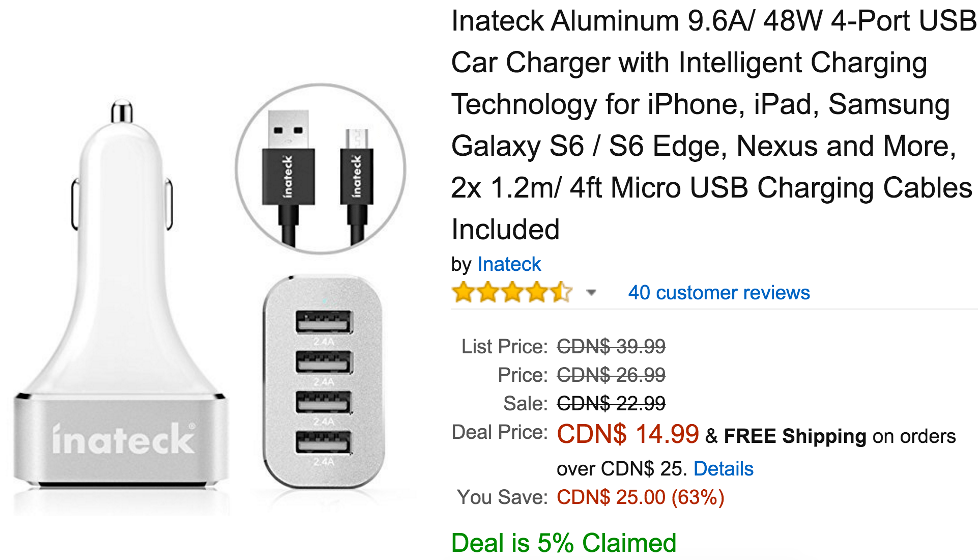Click the product title text
Screen dimensions: 980x560
click(712, 125)
